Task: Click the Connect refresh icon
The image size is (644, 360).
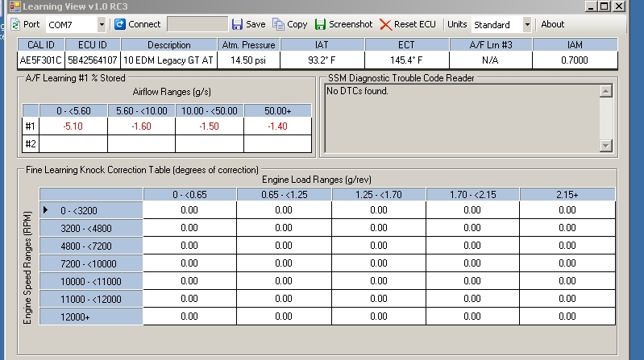Action: click(x=119, y=24)
